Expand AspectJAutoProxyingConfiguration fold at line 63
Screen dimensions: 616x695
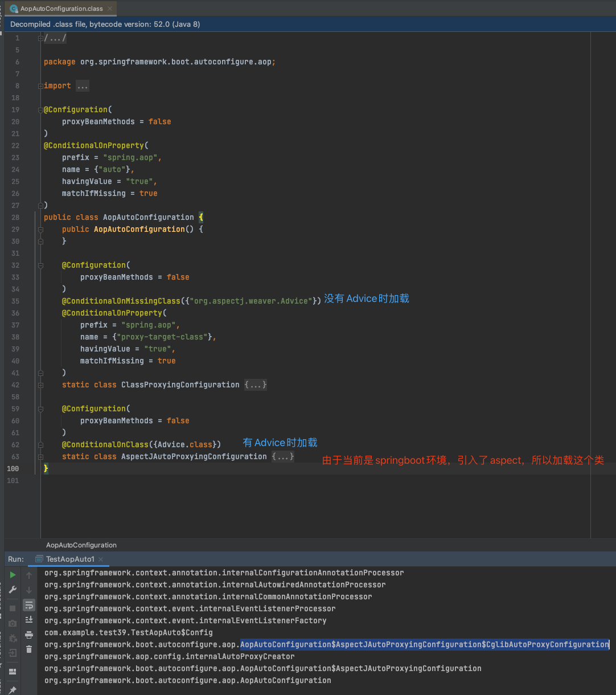(40, 457)
